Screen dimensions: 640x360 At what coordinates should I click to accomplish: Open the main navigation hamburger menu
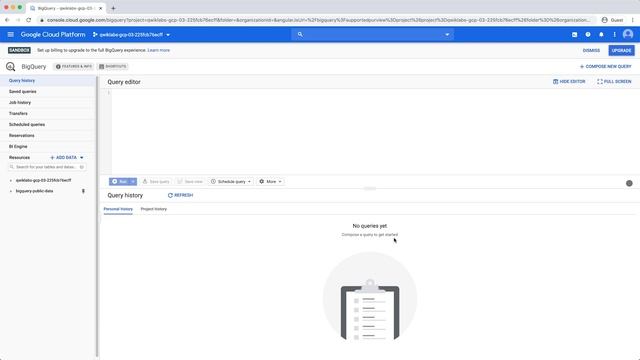(11, 35)
